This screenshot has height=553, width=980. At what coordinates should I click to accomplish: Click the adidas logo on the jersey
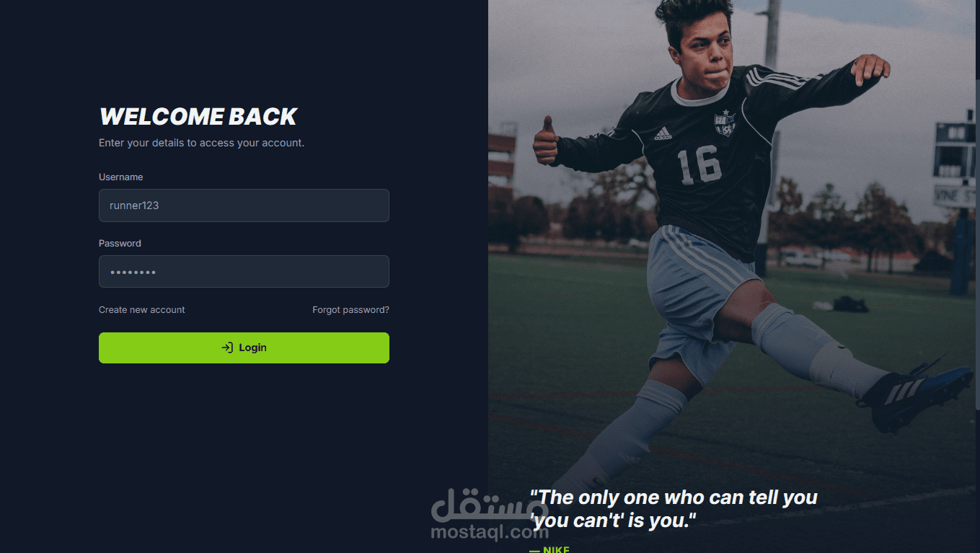point(663,133)
